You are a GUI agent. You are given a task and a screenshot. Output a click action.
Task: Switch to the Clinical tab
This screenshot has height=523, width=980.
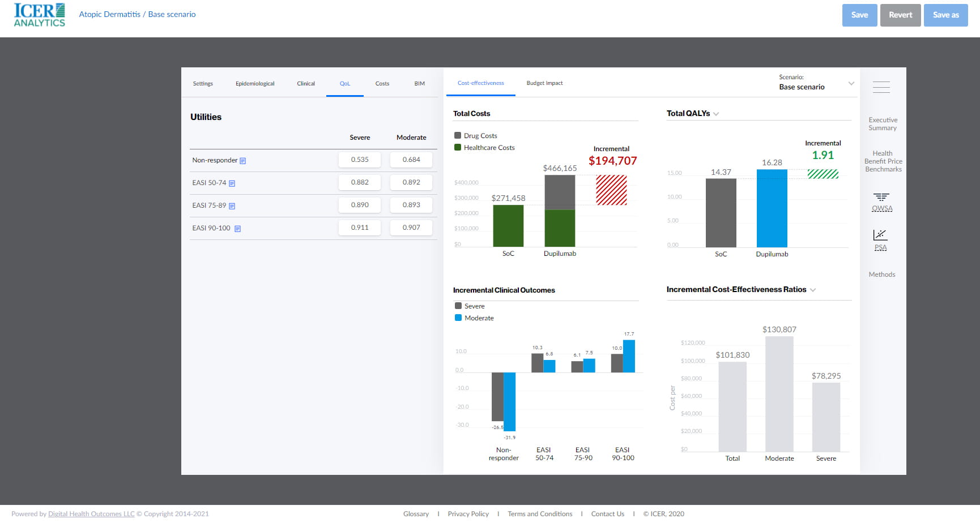[x=306, y=84]
